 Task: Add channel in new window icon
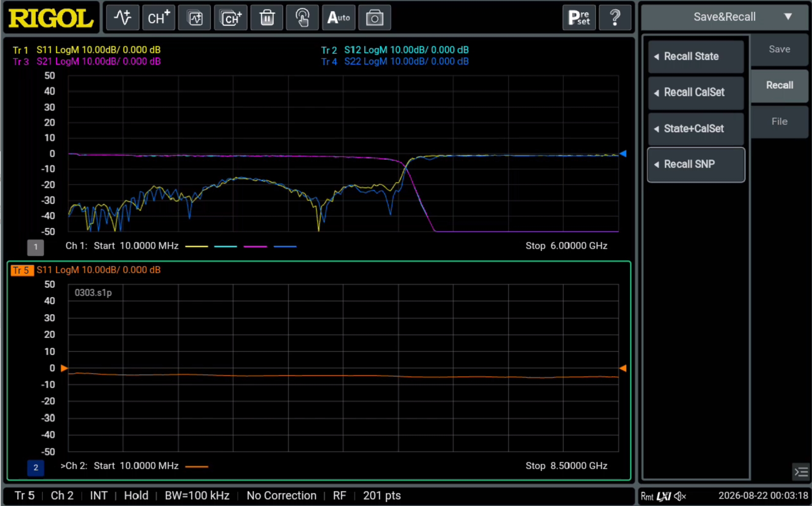pos(230,18)
